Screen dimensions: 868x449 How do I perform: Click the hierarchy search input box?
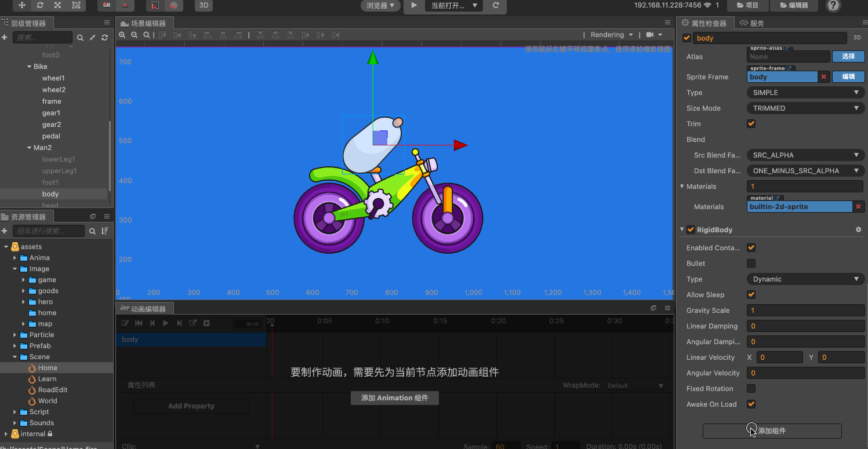tap(43, 38)
